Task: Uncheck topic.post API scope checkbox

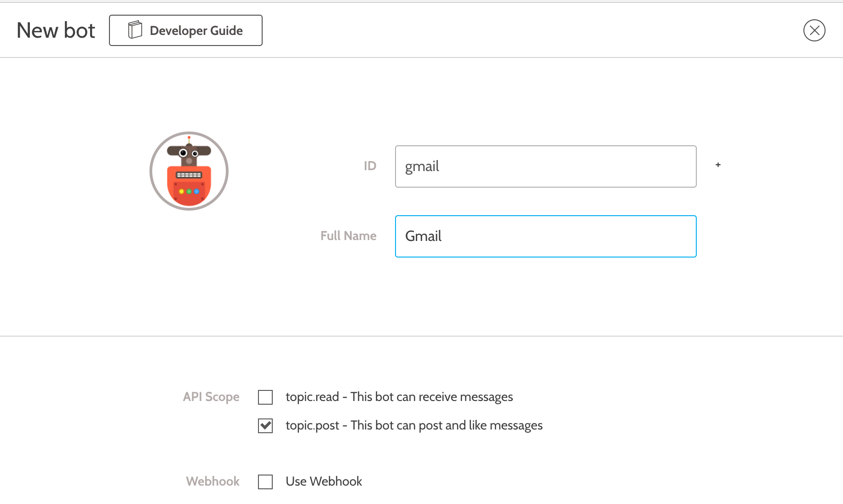Action: pos(265,426)
